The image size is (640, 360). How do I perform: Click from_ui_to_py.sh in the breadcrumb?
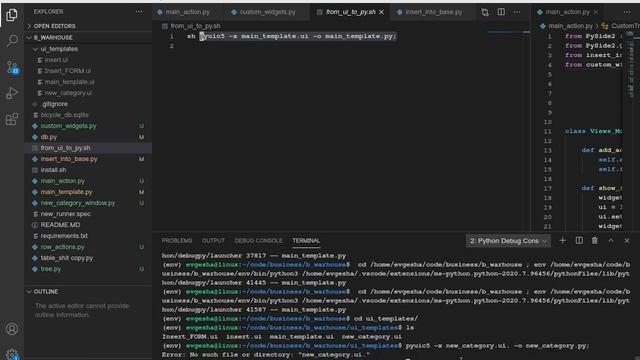[x=195, y=26]
